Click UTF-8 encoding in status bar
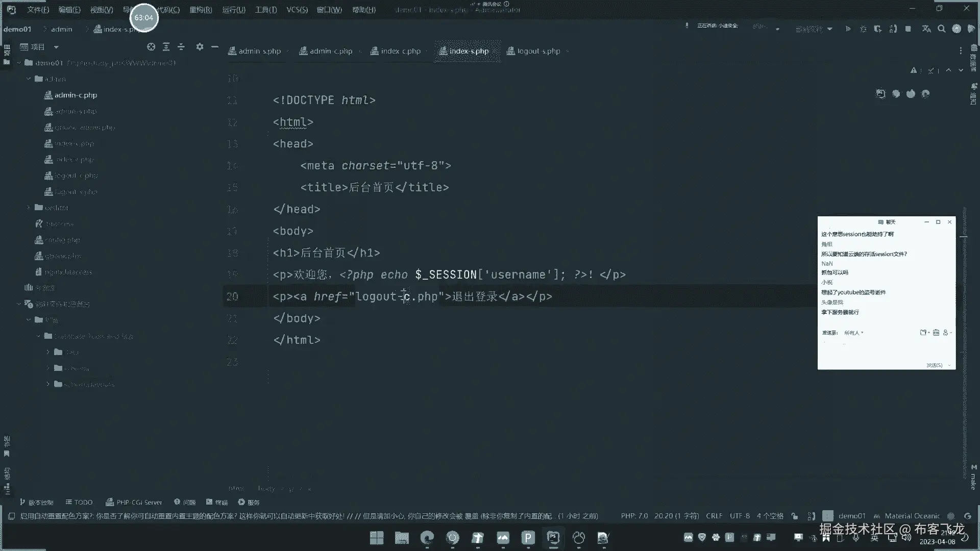 740,516
